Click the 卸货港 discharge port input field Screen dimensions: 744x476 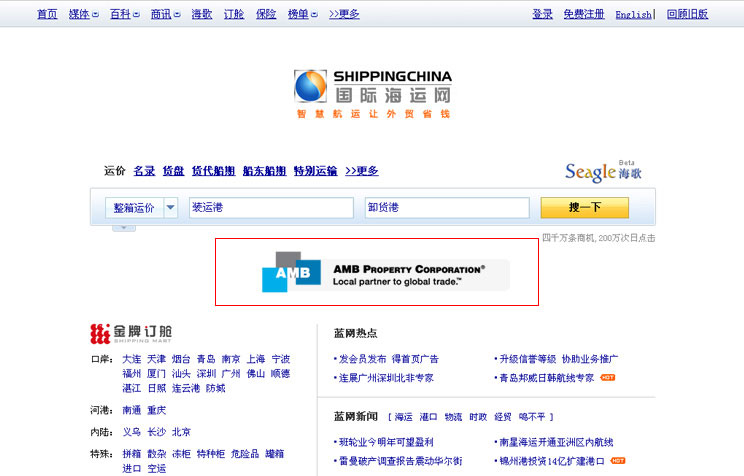pos(447,208)
